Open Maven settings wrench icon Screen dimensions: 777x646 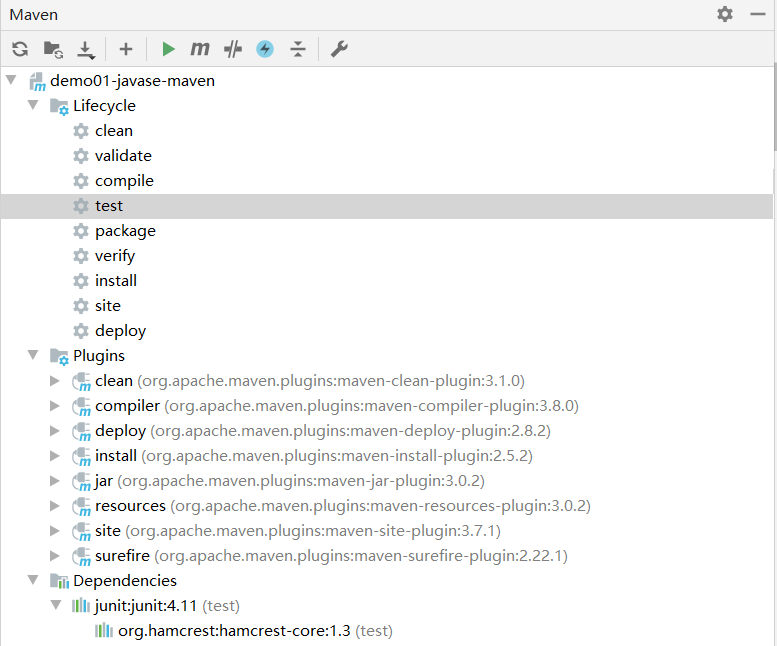click(339, 49)
